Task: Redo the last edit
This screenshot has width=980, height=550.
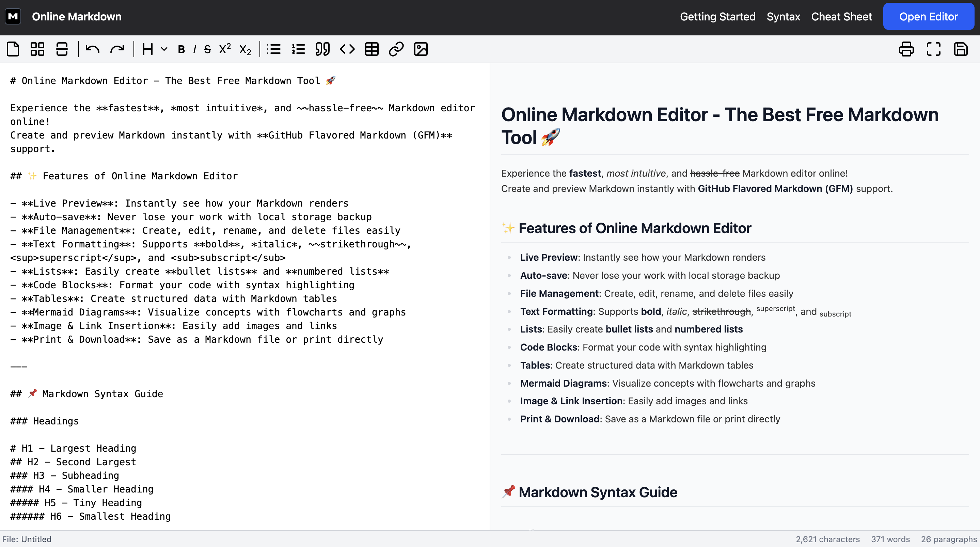Action: coord(117,49)
